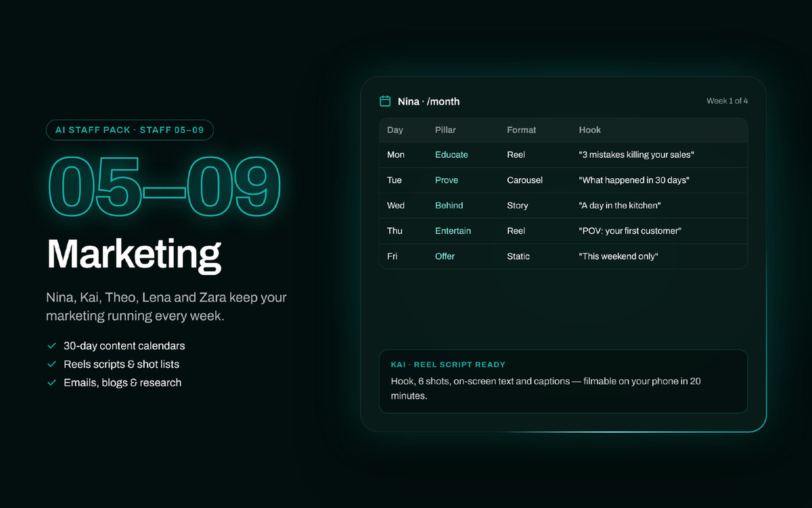Click the Entertain pillar cell

tap(453, 231)
